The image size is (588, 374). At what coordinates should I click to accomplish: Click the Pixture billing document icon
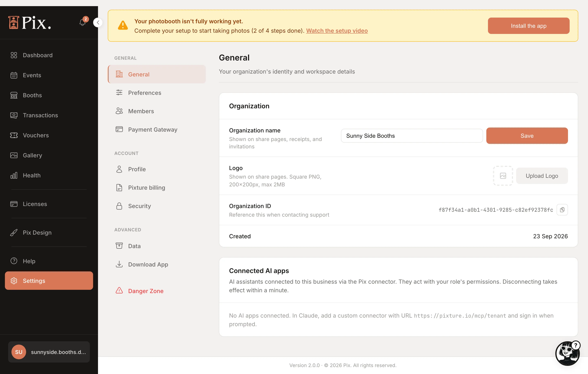(x=119, y=187)
